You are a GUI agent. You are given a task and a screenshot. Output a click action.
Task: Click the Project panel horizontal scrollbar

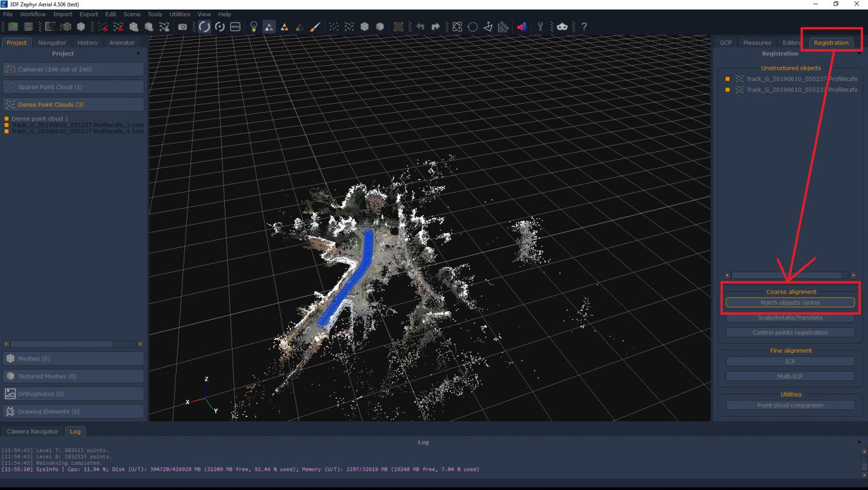(72, 344)
